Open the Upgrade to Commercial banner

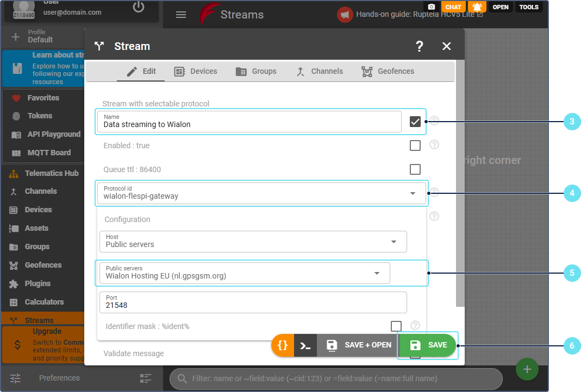pyautogui.click(x=43, y=344)
